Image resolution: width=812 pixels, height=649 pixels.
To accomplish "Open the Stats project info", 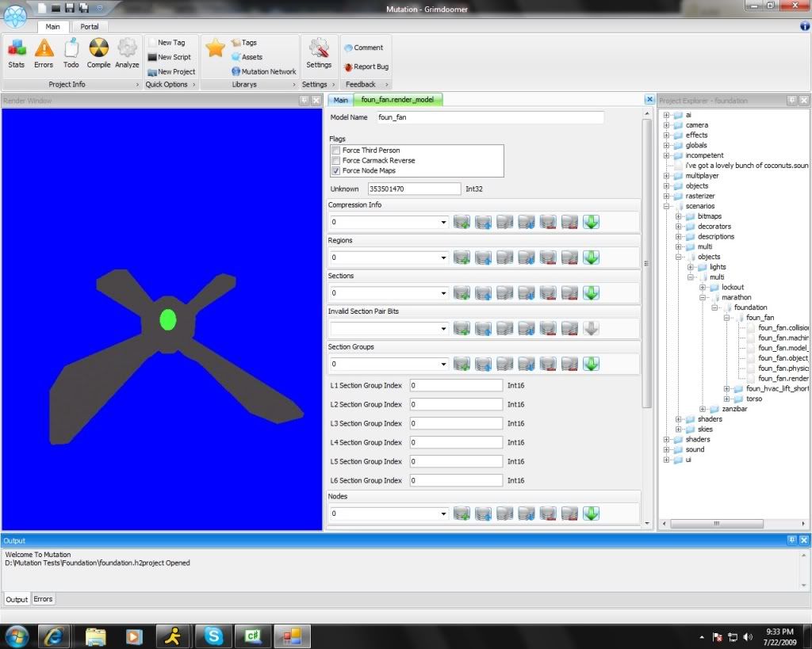I will (x=16, y=53).
